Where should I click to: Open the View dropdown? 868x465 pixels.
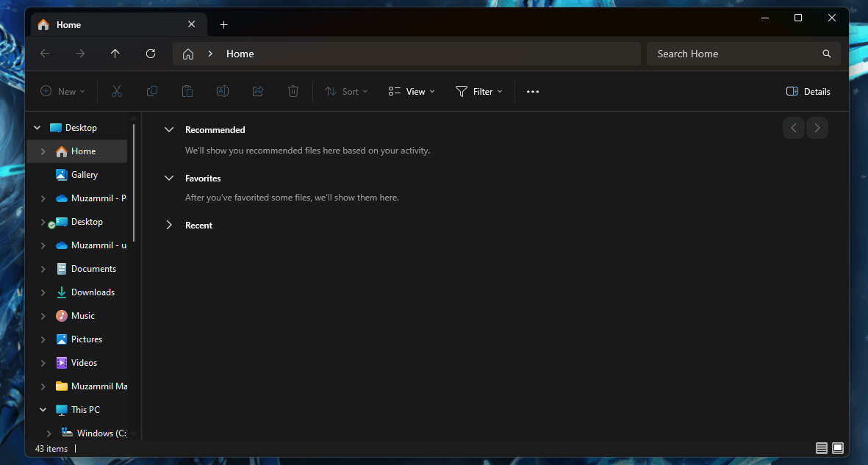412,91
